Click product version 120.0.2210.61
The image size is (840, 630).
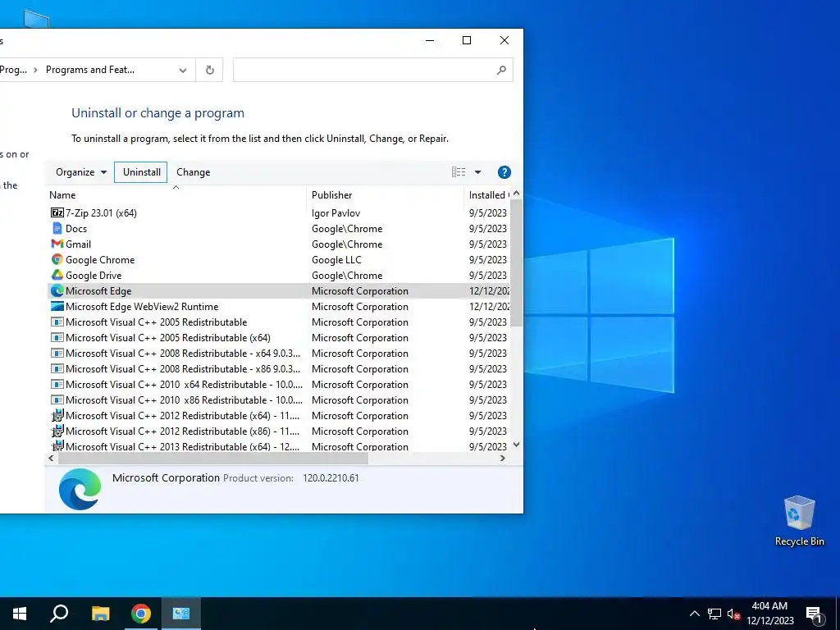pos(331,478)
